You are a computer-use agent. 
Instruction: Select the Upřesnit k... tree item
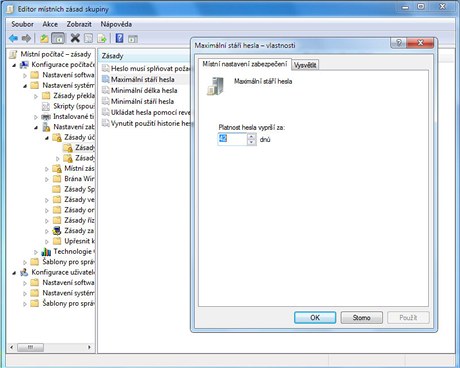[x=79, y=241]
